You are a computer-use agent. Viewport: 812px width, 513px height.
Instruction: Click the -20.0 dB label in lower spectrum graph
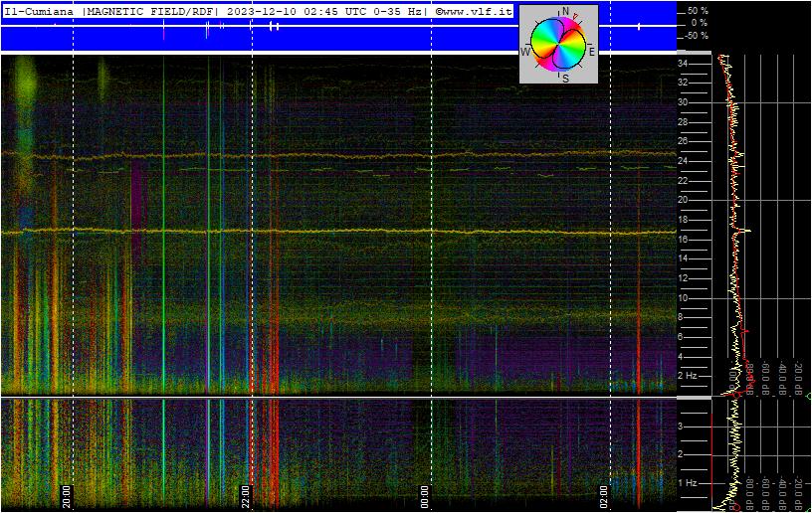(x=798, y=494)
